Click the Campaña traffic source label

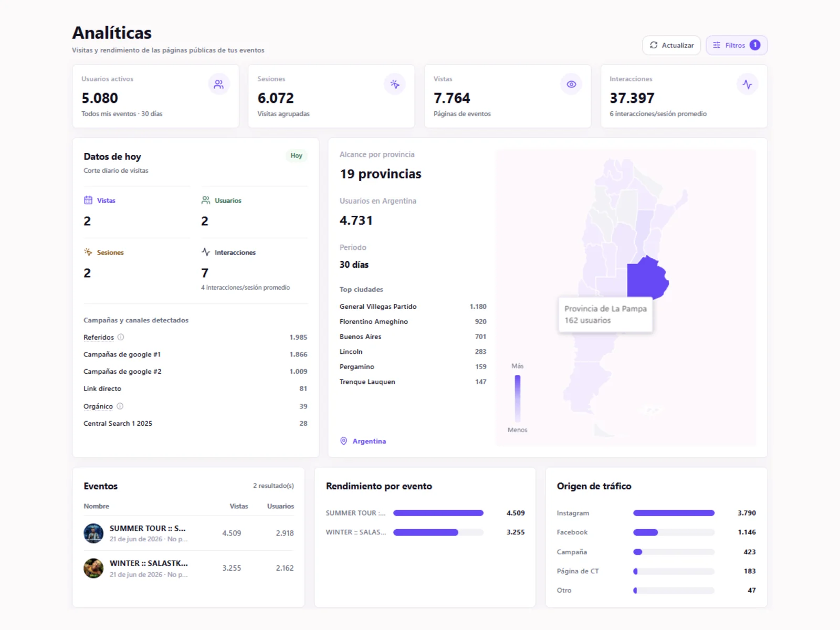[x=572, y=552]
